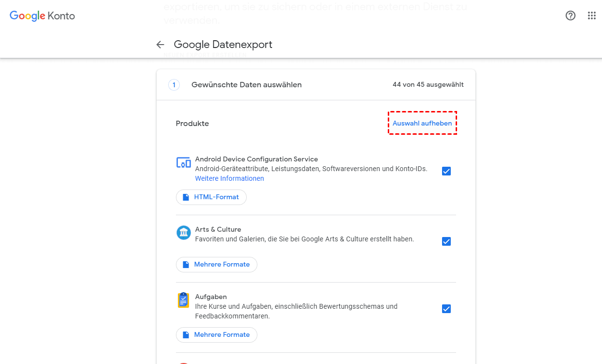This screenshot has width=602, height=364.
Task: Click the Google Konto logo
Action: coord(42,16)
